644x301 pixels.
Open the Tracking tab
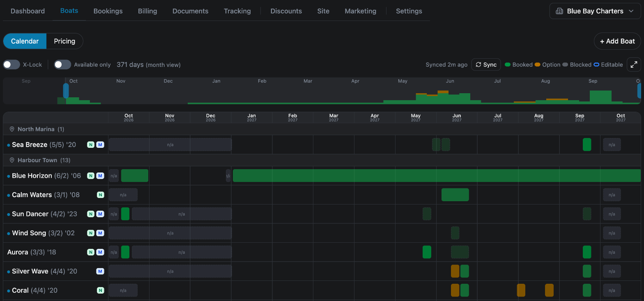(x=237, y=11)
